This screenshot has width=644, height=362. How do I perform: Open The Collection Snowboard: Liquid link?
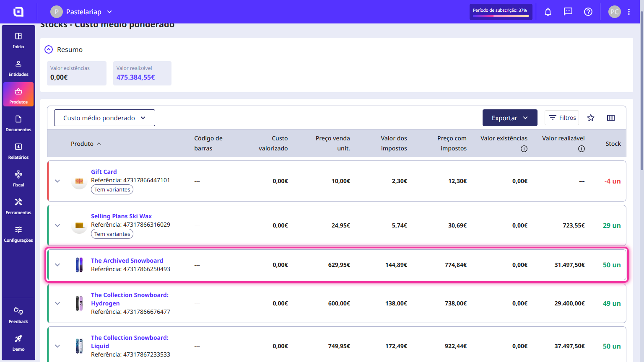[130, 342]
